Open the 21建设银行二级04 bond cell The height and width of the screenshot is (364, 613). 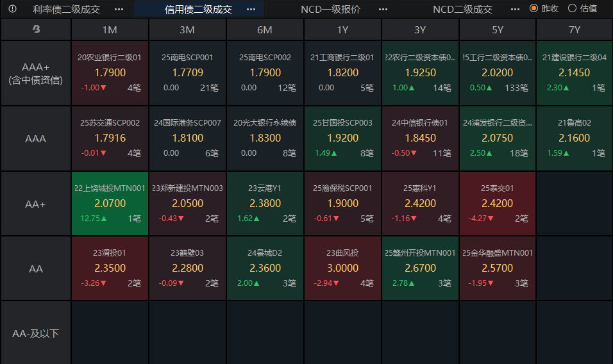coord(575,73)
